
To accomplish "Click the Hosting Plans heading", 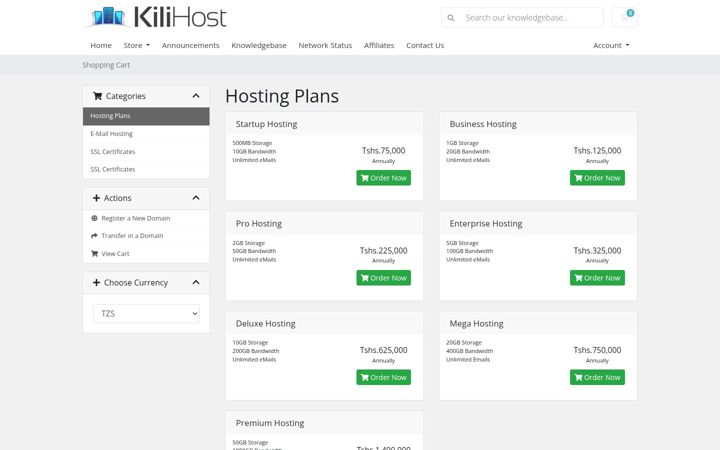I will click(282, 96).
